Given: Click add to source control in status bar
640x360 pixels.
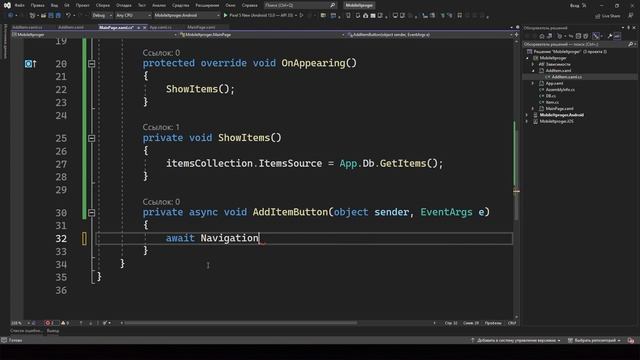Looking at the screenshot, I should [x=516, y=340].
